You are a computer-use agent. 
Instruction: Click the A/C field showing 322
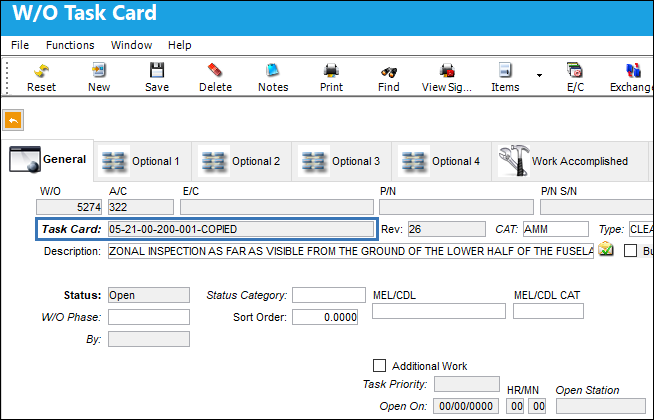[x=141, y=207]
